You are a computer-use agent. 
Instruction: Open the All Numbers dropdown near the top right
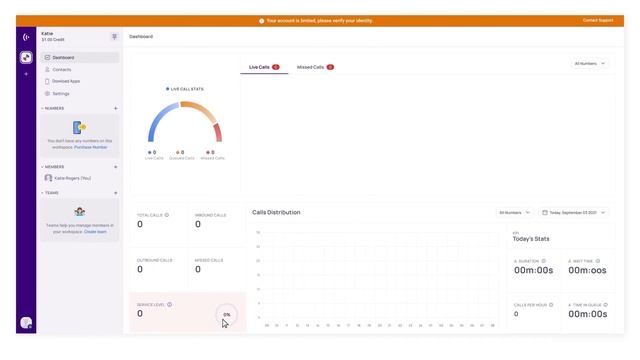(x=590, y=64)
